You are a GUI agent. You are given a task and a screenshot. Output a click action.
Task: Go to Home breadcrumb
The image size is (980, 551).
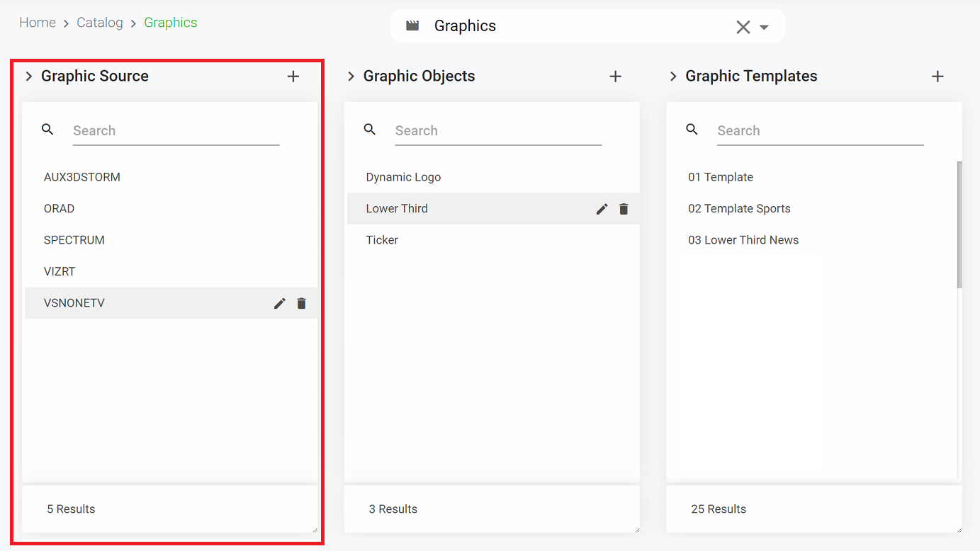(x=38, y=23)
